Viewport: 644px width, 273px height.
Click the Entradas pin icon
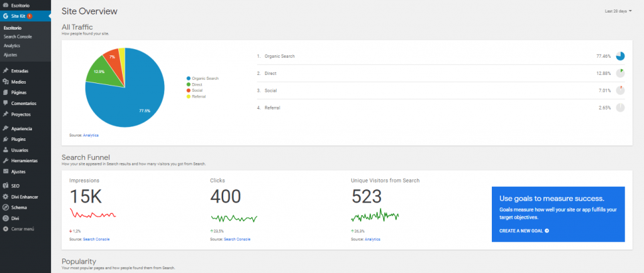coord(5,70)
